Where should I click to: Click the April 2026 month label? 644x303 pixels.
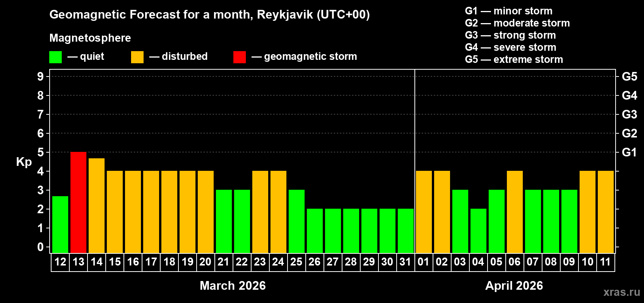click(x=514, y=286)
